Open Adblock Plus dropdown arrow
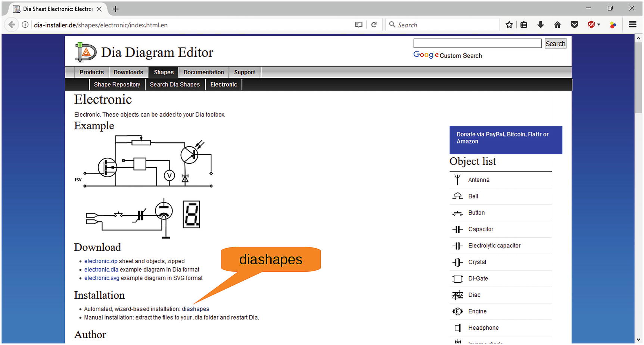 (x=599, y=25)
